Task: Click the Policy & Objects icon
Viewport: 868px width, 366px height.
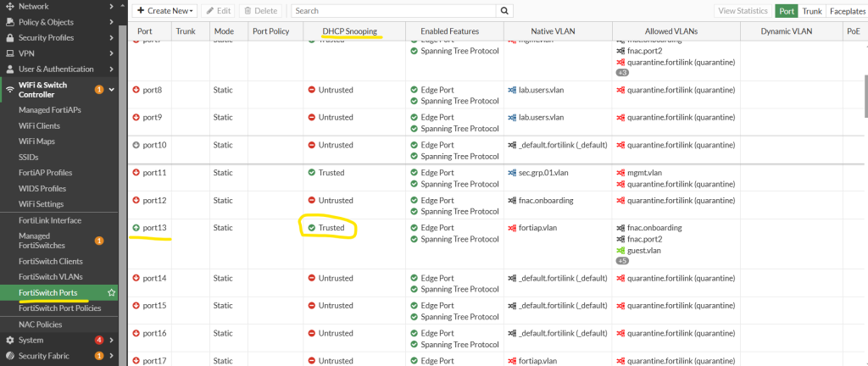Action: click(x=9, y=22)
